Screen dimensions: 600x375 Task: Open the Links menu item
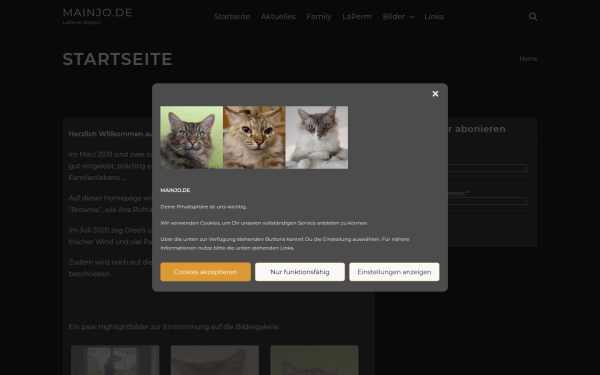[434, 16]
